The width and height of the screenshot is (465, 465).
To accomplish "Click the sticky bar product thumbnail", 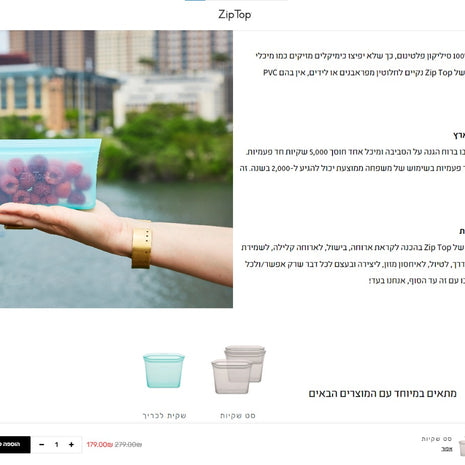I will pos(462,447).
